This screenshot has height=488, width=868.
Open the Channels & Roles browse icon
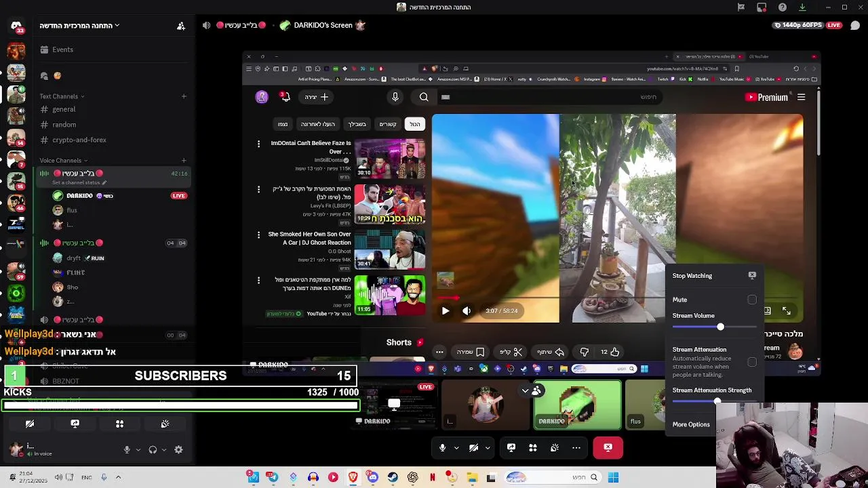click(x=44, y=76)
